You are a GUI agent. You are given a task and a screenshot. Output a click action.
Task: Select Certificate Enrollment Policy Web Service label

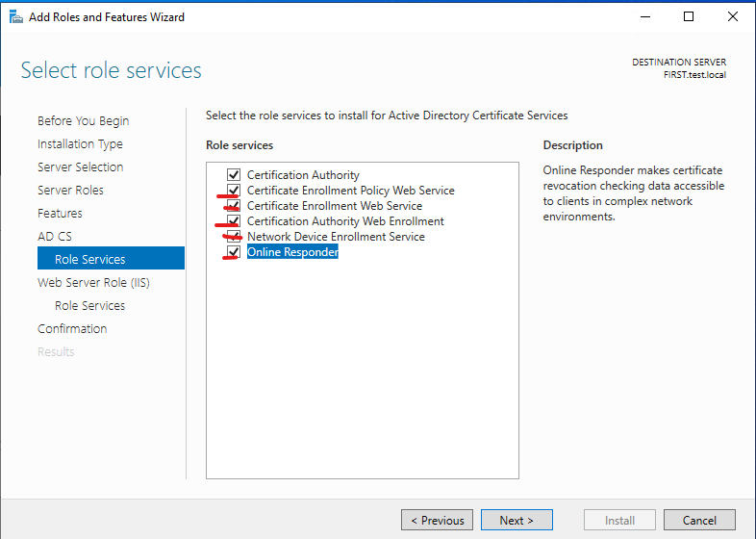tap(351, 191)
